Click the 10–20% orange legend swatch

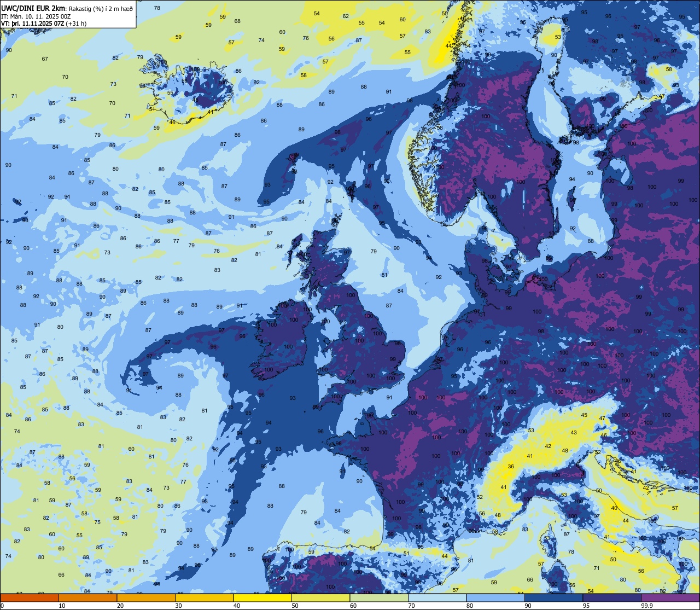[87, 597]
